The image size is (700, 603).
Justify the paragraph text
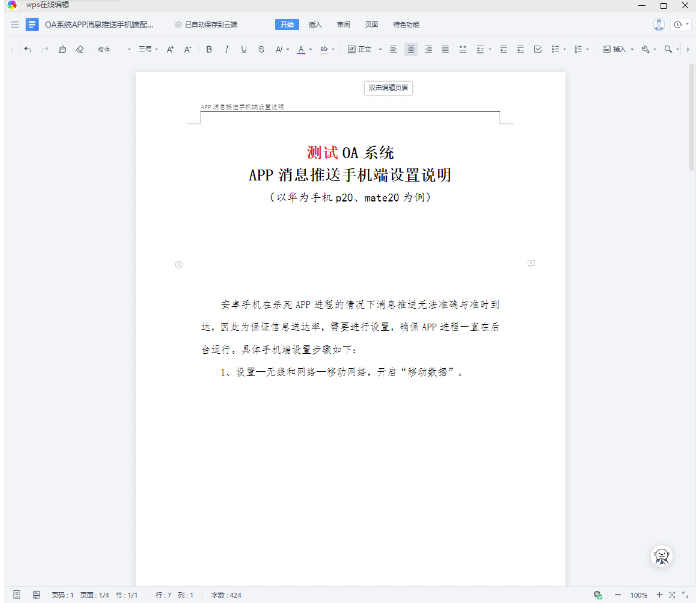tap(445, 49)
